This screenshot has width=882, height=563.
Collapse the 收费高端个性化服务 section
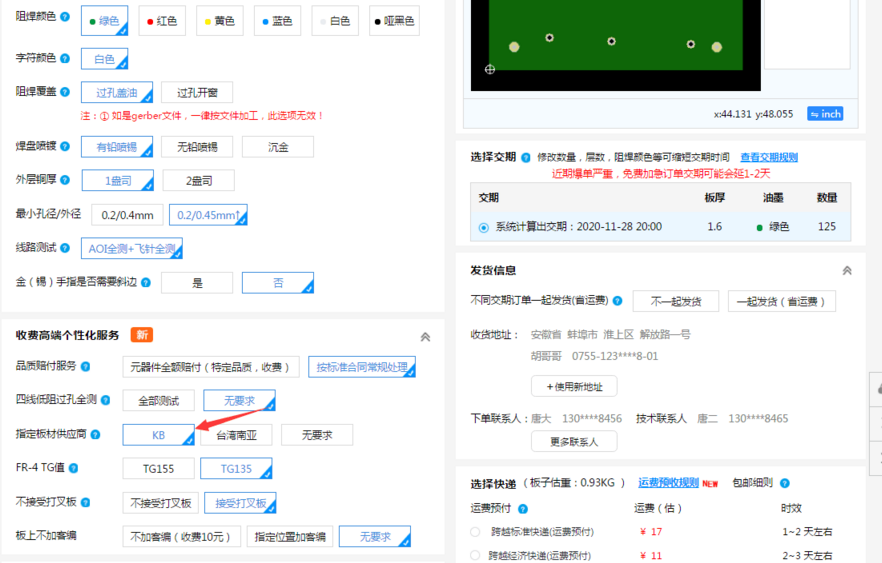point(425,337)
